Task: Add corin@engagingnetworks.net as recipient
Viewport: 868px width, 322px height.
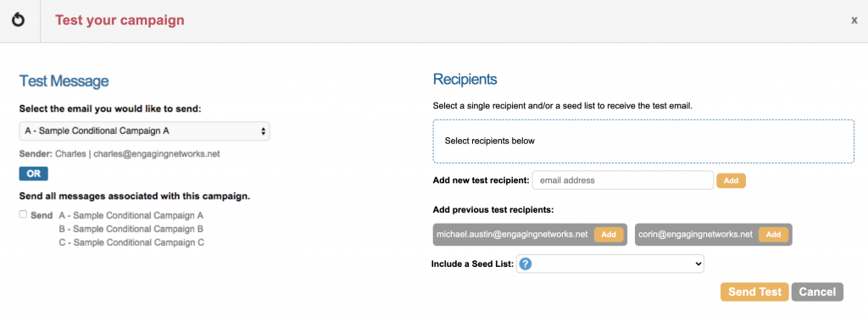Action: [x=773, y=235]
